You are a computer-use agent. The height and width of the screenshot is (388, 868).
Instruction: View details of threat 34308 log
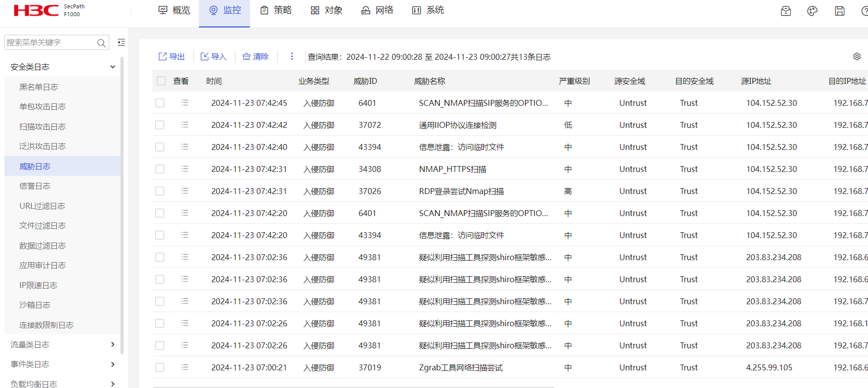(x=184, y=169)
